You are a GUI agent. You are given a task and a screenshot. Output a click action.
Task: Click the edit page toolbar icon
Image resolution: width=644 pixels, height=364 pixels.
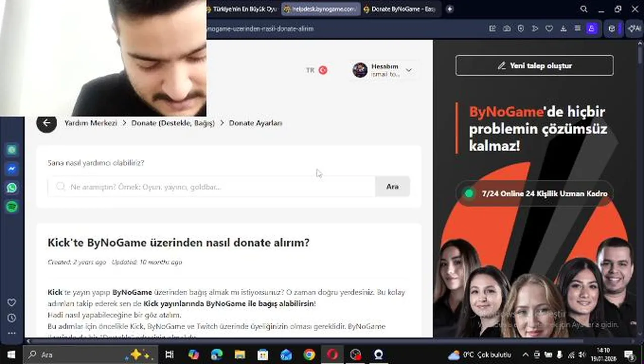coord(492,29)
